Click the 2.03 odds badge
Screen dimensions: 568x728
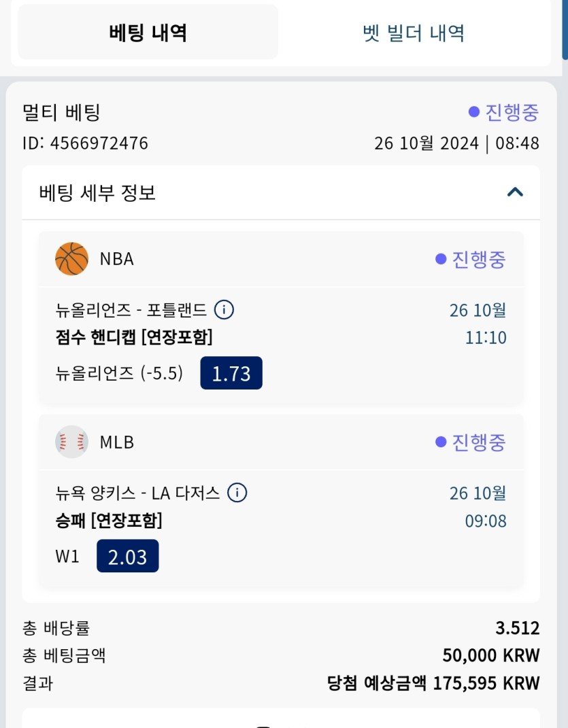pos(128,556)
